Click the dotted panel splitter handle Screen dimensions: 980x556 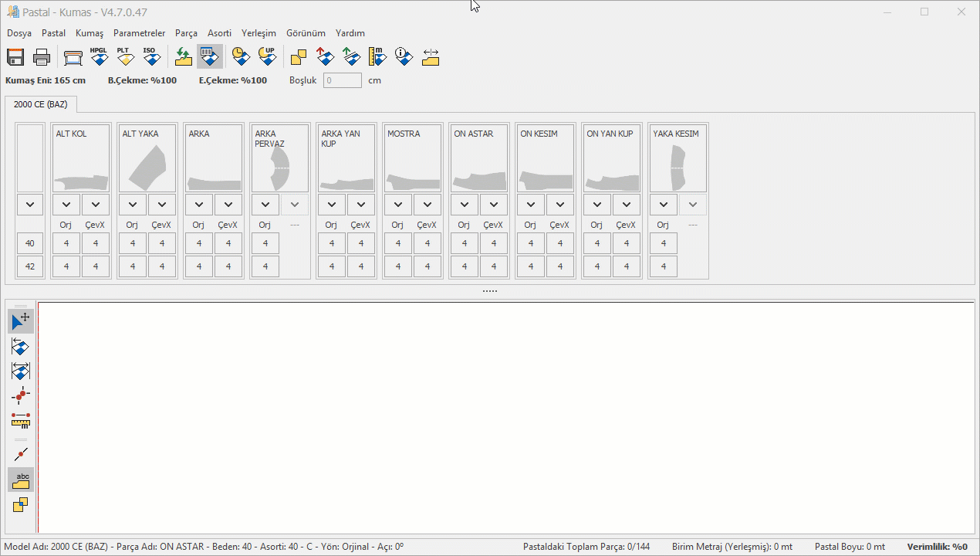[490, 291]
